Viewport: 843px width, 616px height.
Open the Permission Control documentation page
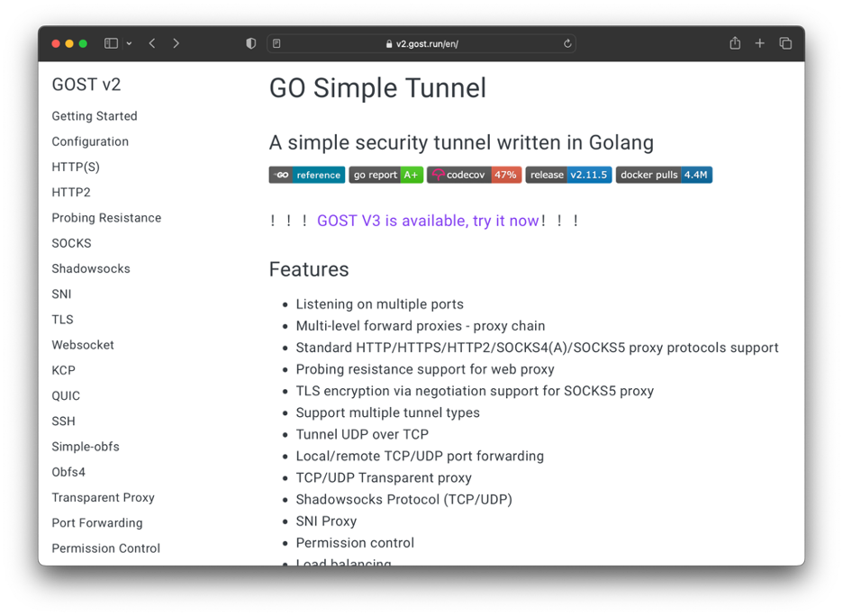[x=105, y=548]
